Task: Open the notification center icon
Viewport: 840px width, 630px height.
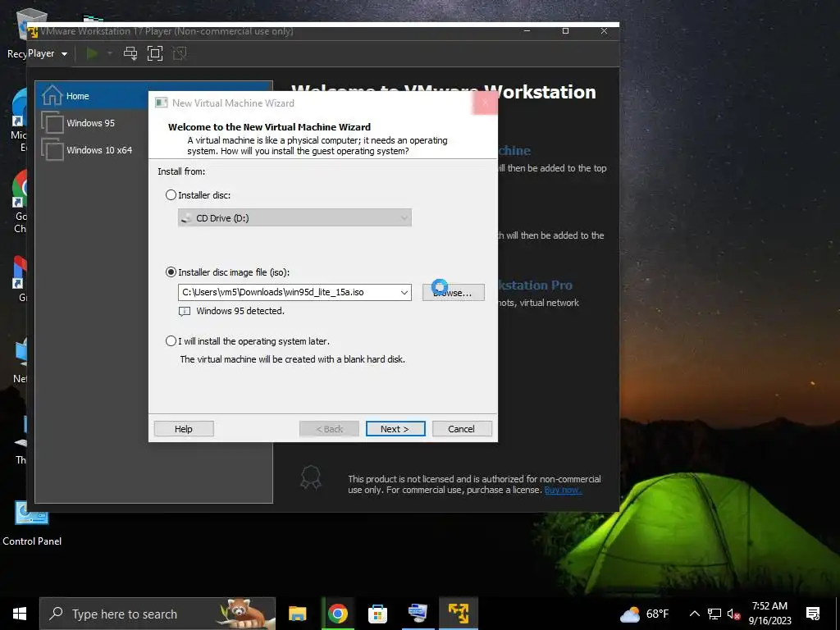Action: tap(813, 614)
